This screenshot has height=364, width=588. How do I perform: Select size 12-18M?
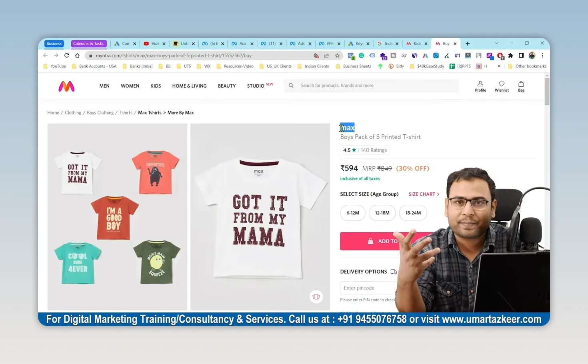tap(382, 213)
